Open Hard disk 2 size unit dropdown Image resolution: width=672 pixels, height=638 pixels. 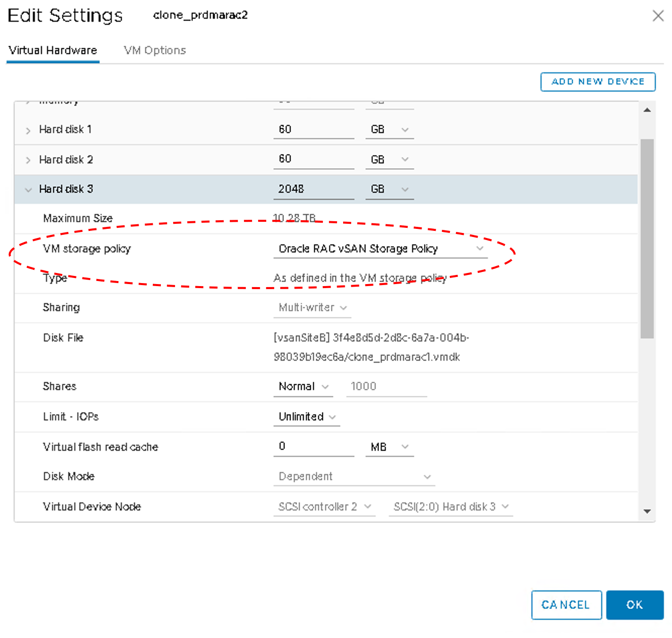(389, 160)
